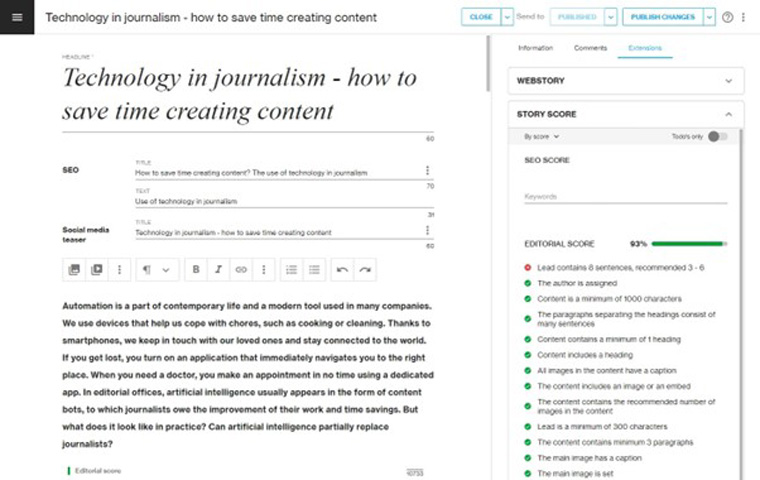This screenshot has height=480, width=760.
Task: Collapse the Story Score panel
Action: click(x=626, y=114)
